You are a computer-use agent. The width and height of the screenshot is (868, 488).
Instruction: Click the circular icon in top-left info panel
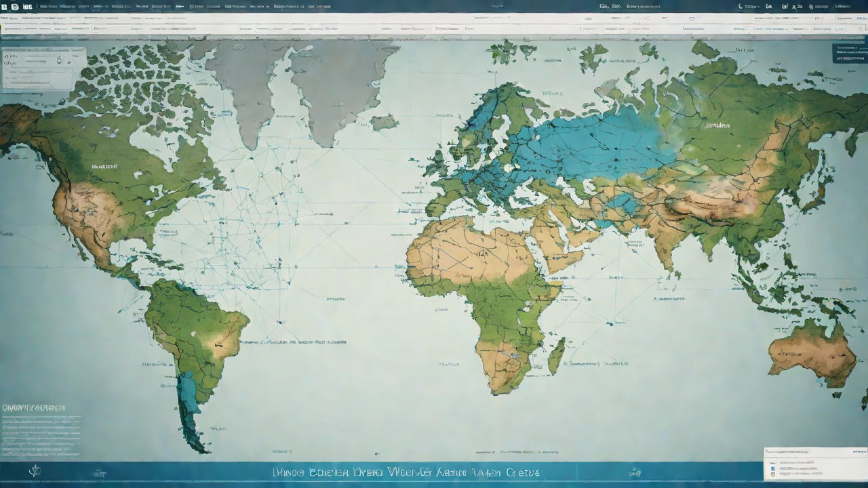click(x=60, y=60)
